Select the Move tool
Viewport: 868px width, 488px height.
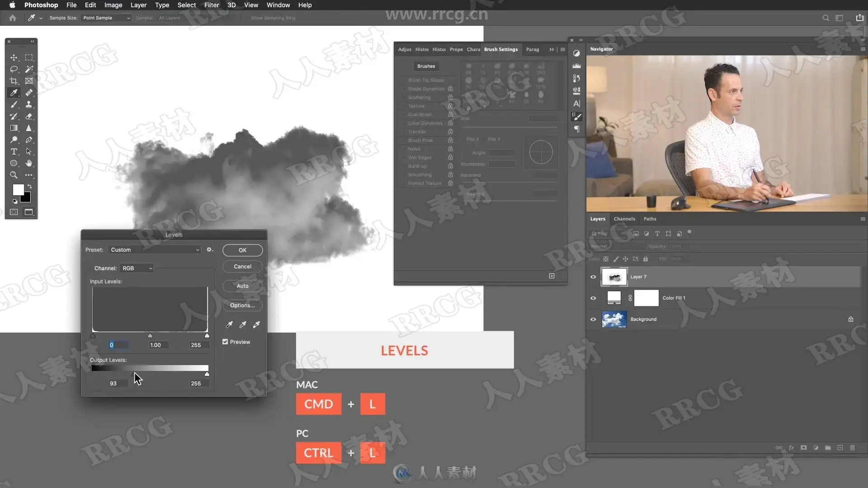14,58
